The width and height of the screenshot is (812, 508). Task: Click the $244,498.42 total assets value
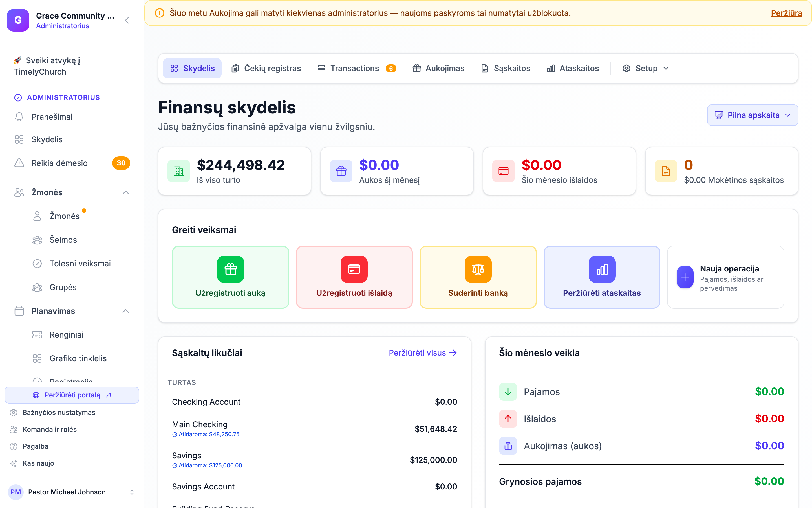click(x=240, y=165)
